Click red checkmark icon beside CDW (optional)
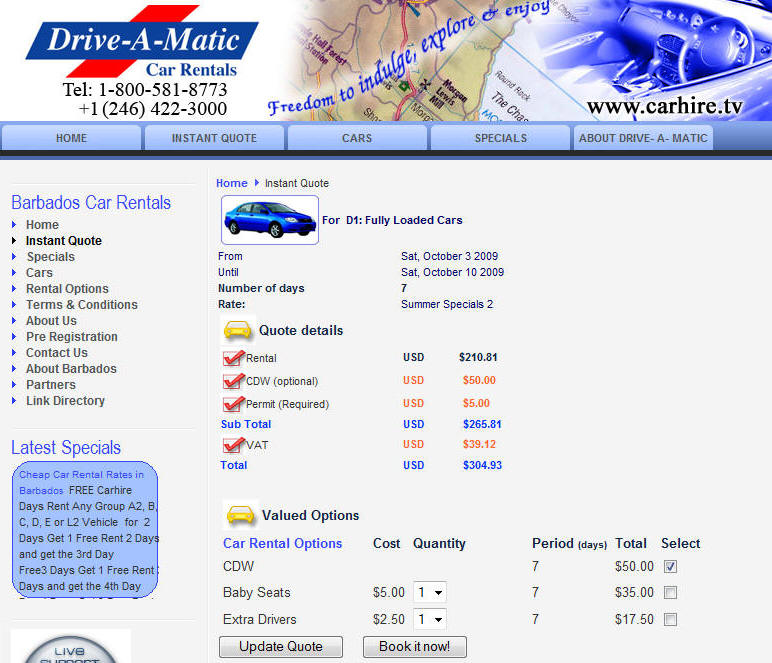This screenshot has width=772, height=663. click(233, 381)
